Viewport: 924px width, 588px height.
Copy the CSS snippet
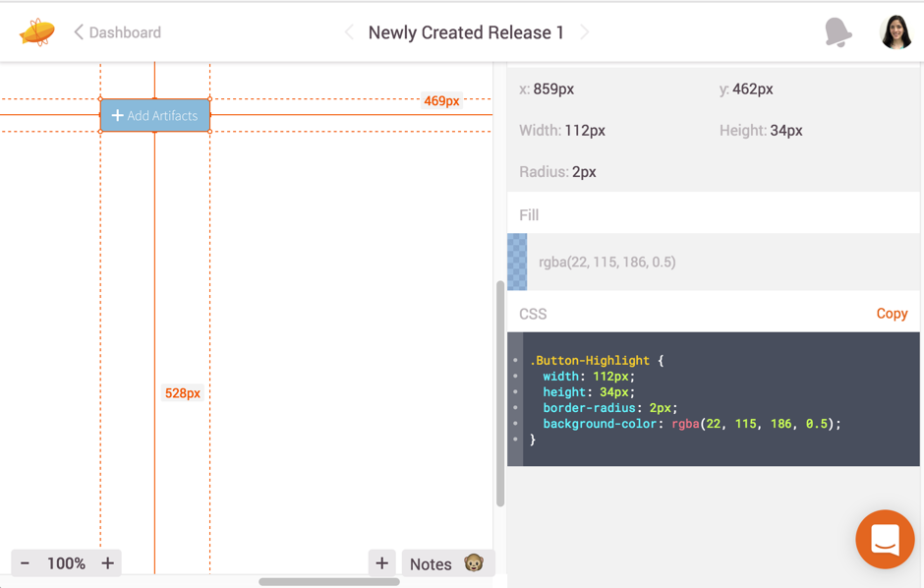click(x=891, y=313)
